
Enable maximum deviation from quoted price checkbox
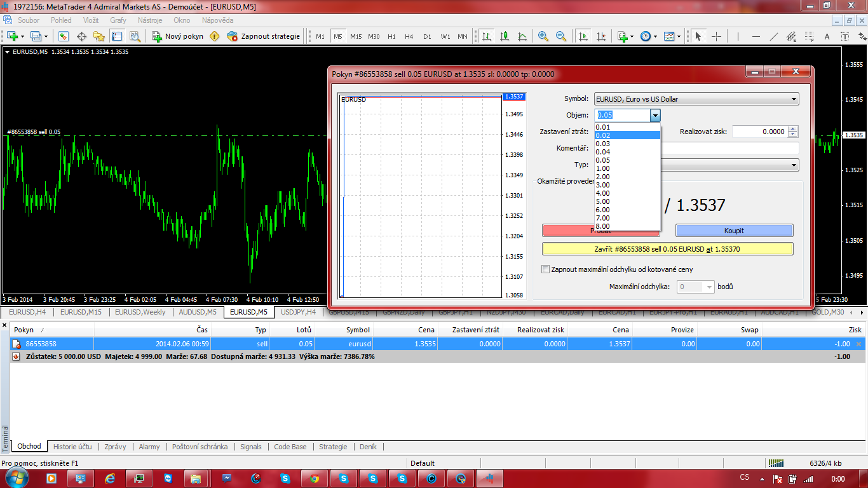(545, 269)
